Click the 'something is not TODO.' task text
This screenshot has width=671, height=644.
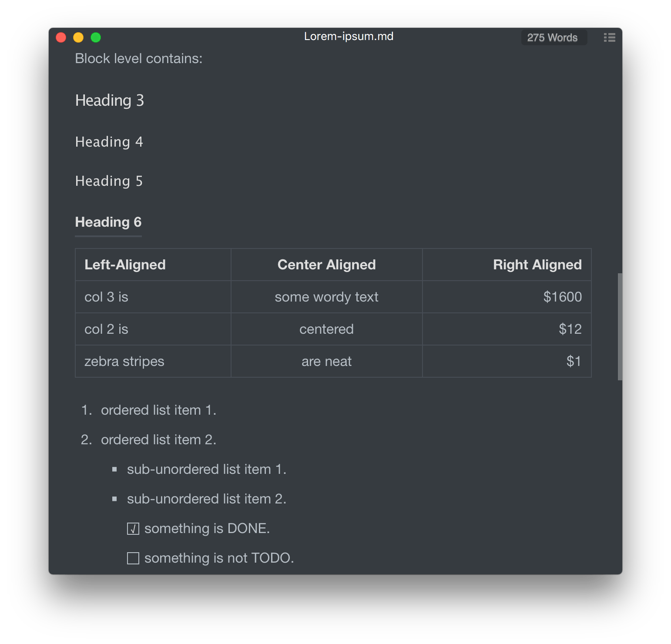(219, 558)
